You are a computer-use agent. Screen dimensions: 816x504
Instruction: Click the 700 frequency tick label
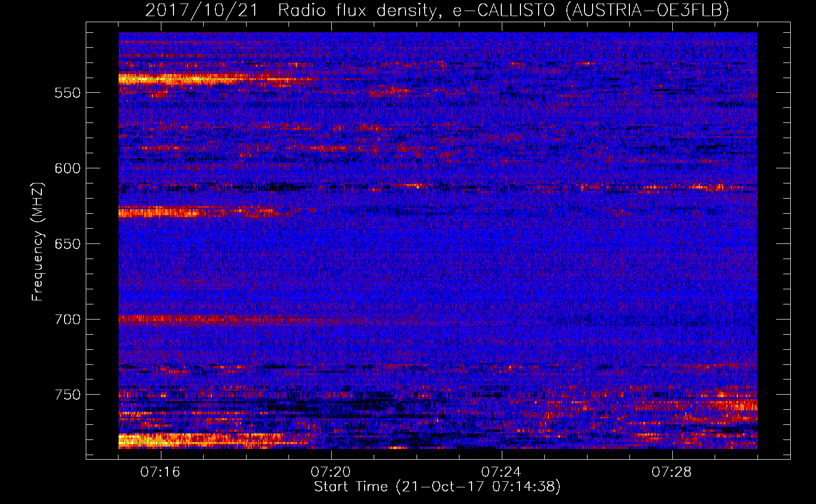point(68,320)
